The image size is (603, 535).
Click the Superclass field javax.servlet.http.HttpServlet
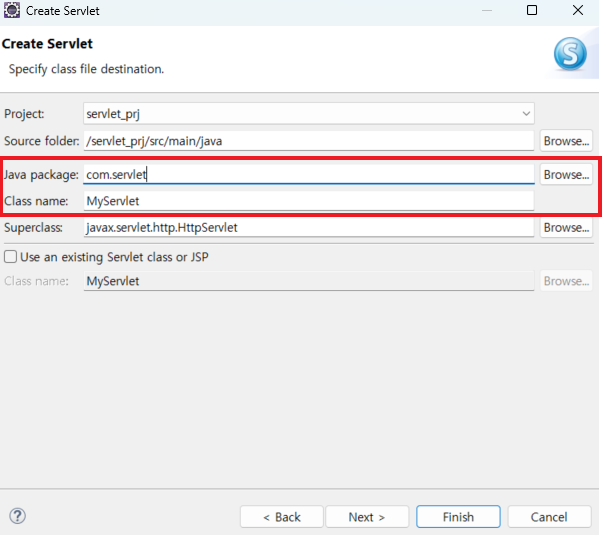[309, 228]
